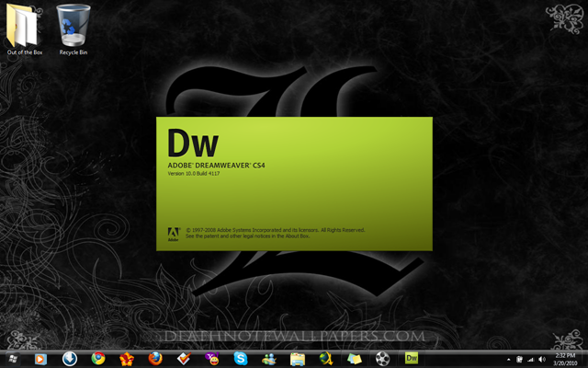Open the film reel media app icon
Viewport: 588px width, 368px height.
pos(382,359)
